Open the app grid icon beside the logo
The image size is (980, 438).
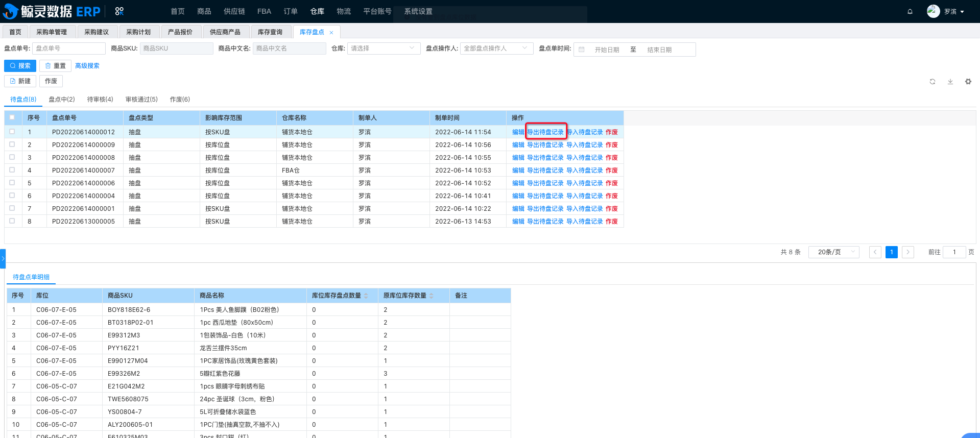tap(119, 11)
